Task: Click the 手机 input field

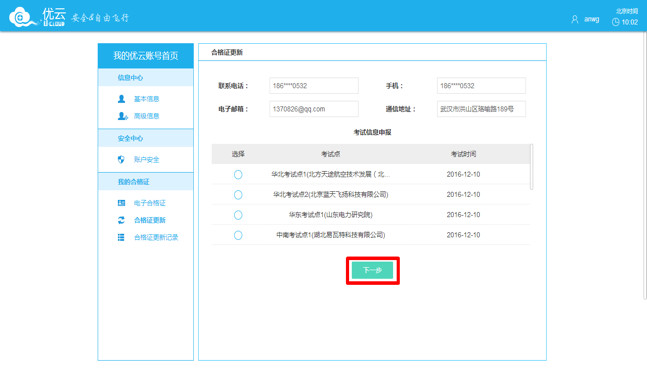Action: (481, 86)
